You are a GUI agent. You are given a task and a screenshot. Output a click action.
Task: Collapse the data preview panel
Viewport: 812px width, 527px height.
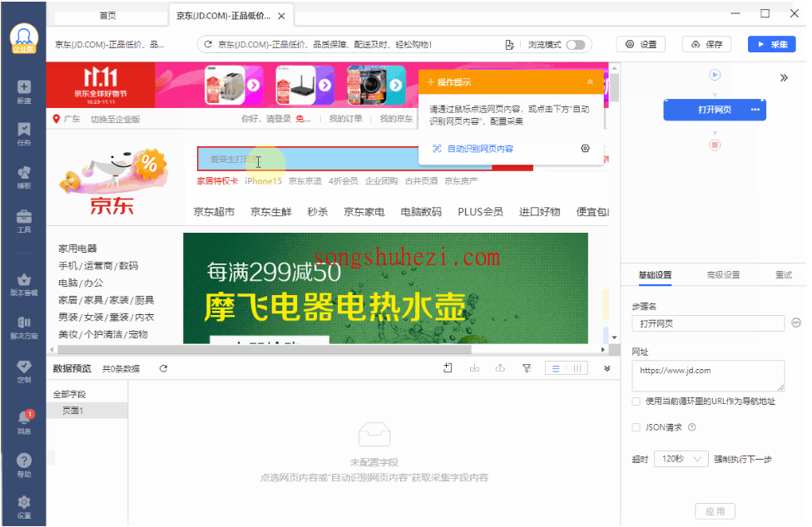607,368
